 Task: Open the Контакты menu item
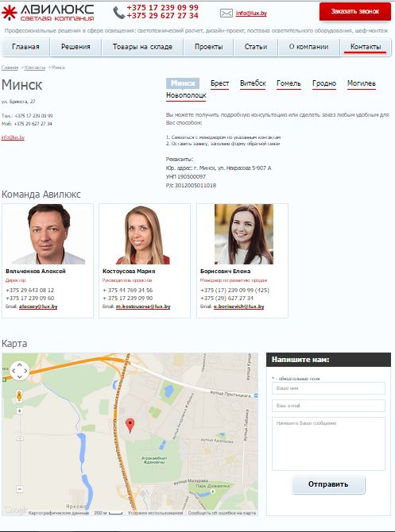point(366,47)
